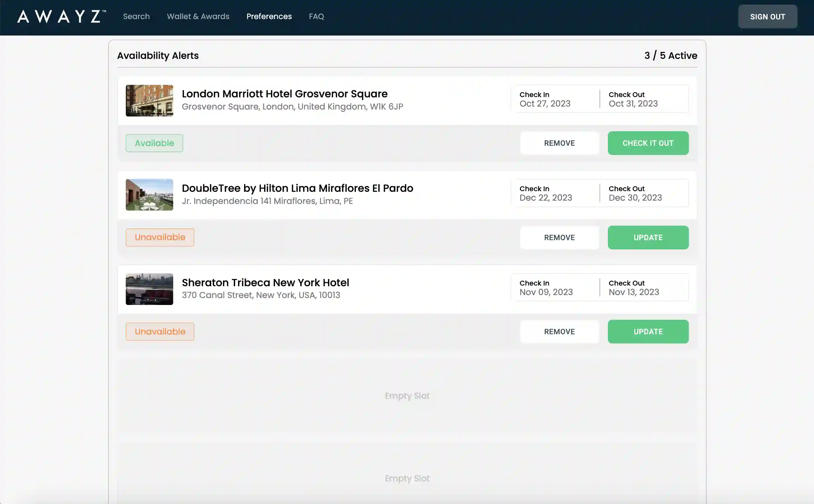Open DoubleTree Lima hotel thumbnail
Image resolution: width=814 pixels, height=504 pixels.
[149, 195]
